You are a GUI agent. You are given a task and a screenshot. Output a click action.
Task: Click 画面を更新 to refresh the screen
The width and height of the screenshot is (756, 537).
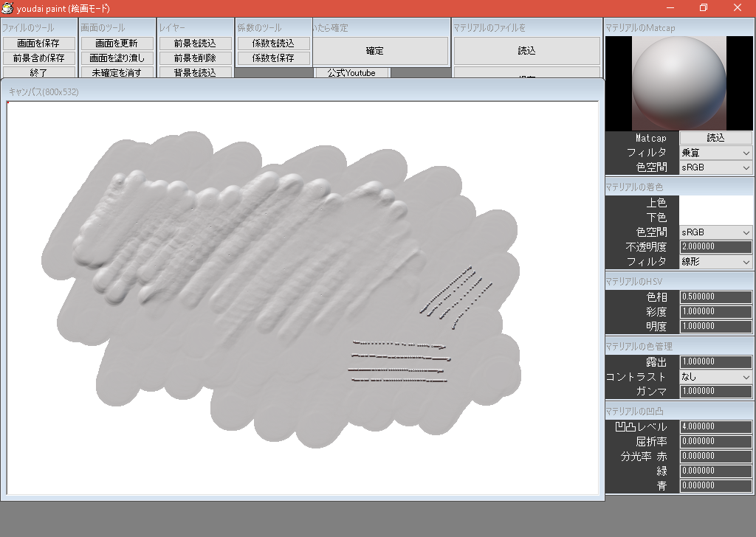click(117, 43)
